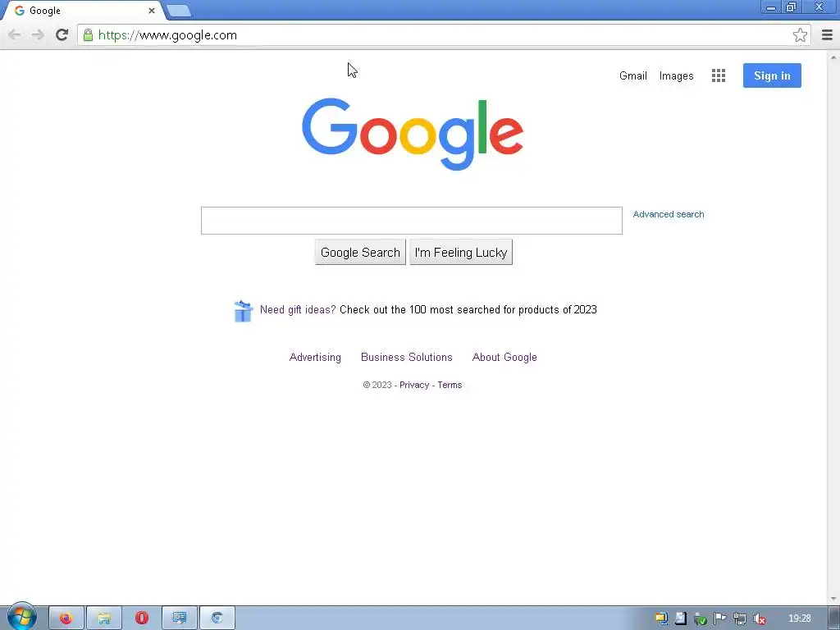Click the muted volume tray icon

point(759,619)
